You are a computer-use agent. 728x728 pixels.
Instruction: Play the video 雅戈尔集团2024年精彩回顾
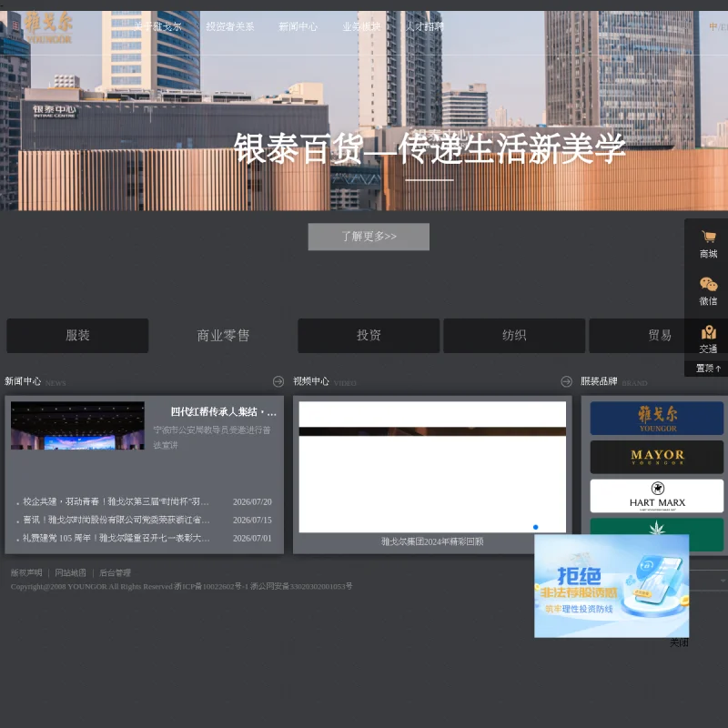click(432, 467)
